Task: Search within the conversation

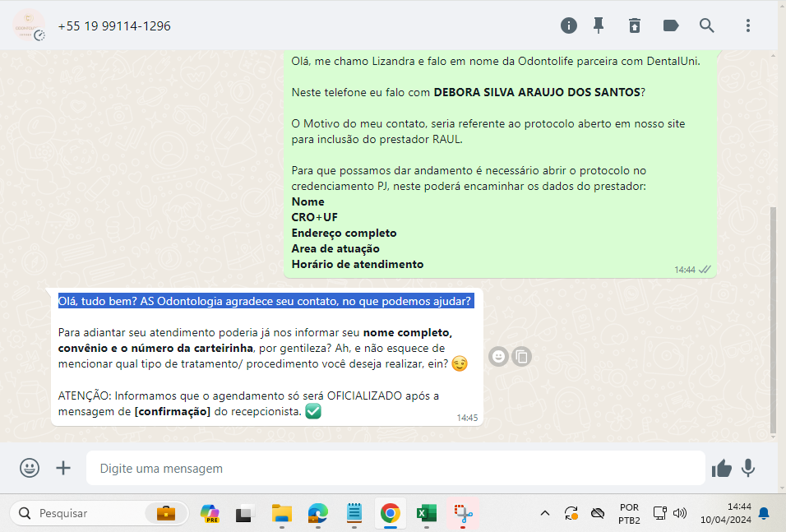Action: [x=707, y=25]
